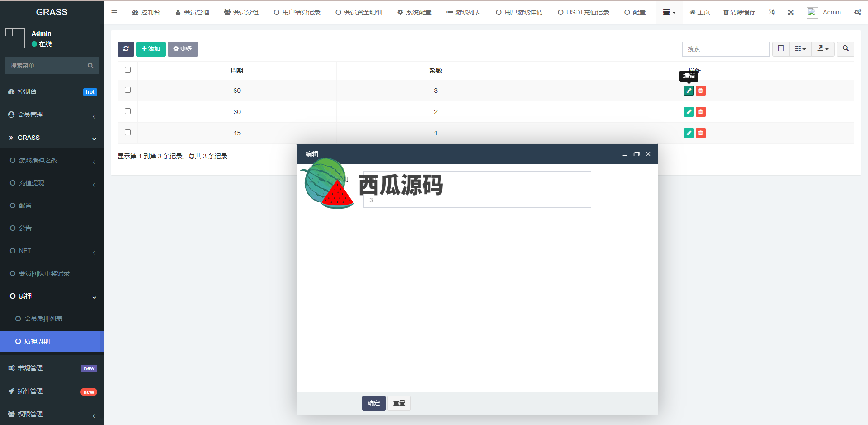Viewport: 868px width, 425px height.
Task: Tick the checkbox for period 15 row
Action: [127, 133]
